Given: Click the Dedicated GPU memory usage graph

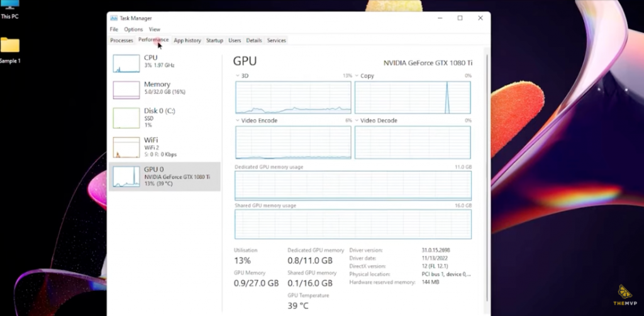Looking at the screenshot, I should click(x=353, y=185).
